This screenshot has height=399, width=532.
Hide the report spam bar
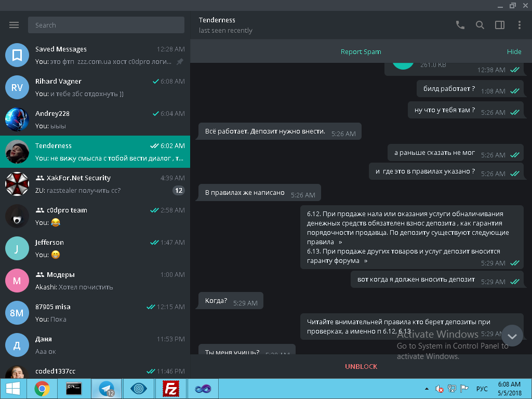point(514,51)
